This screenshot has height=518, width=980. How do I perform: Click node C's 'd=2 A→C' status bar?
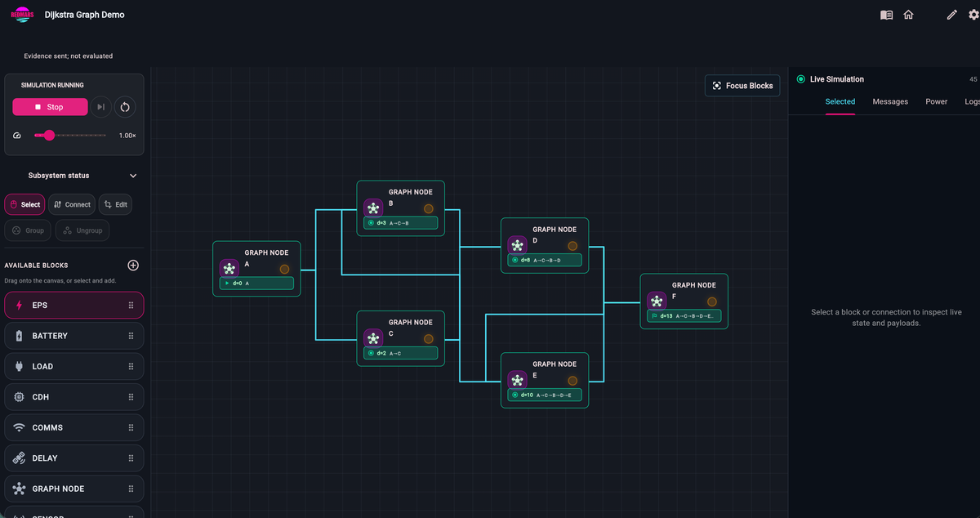[x=400, y=353]
